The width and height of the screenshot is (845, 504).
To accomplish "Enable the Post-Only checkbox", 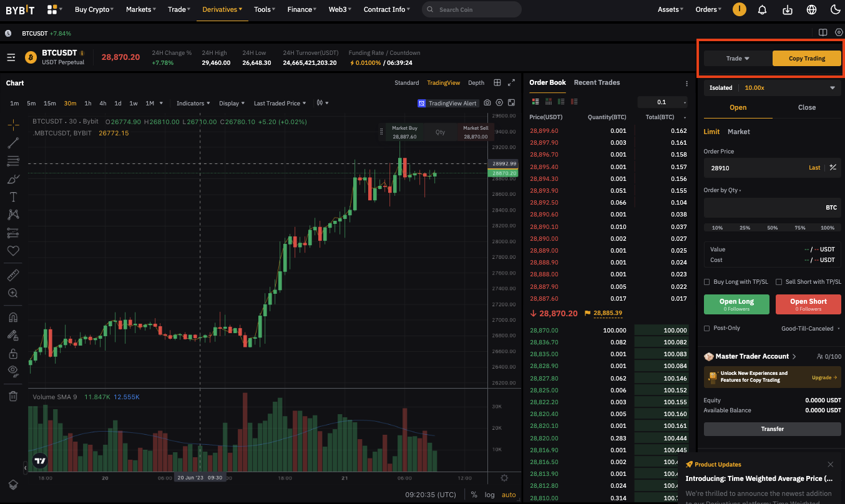I will click(x=706, y=328).
